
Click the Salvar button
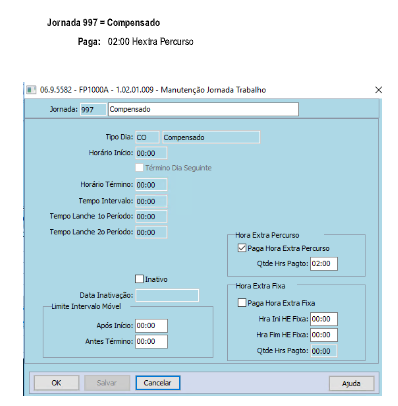[x=107, y=383]
